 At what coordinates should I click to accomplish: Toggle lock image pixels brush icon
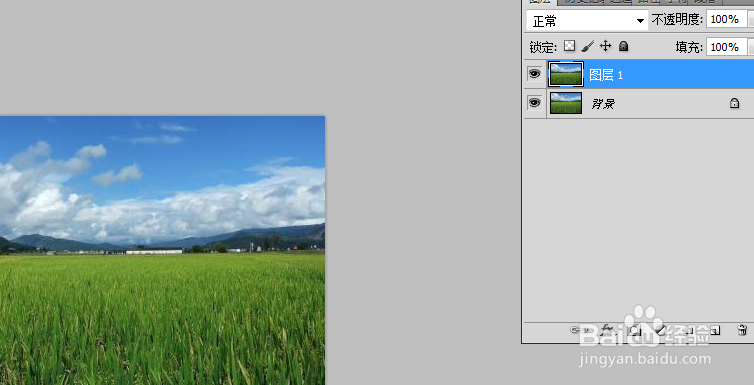[x=587, y=46]
